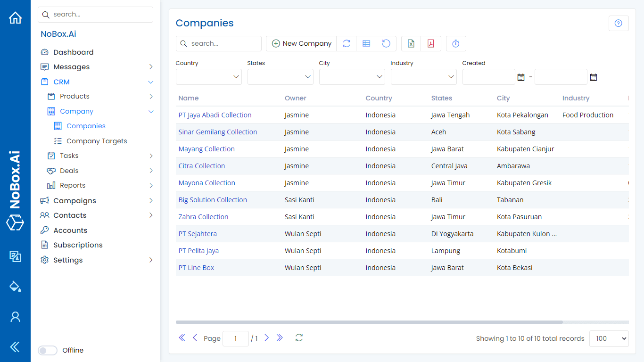Collapse the CRM menu section

coord(150,82)
